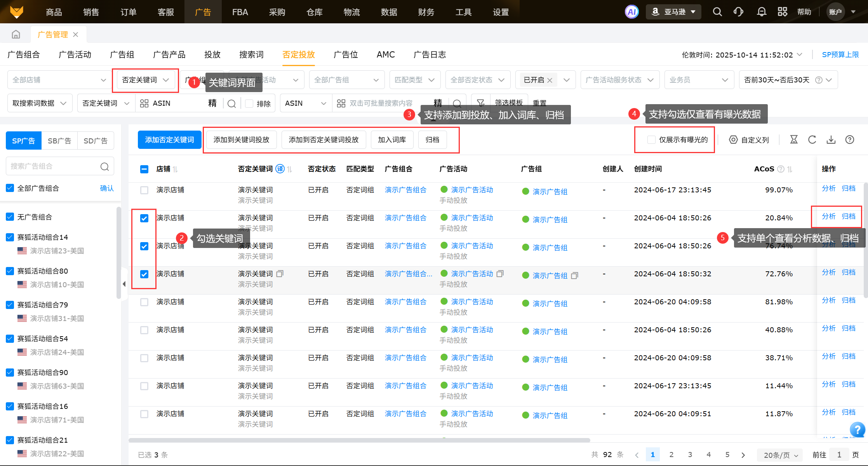
Task: Toggle the 排除 checkbox
Action: pyautogui.click(x=249, y=103)
